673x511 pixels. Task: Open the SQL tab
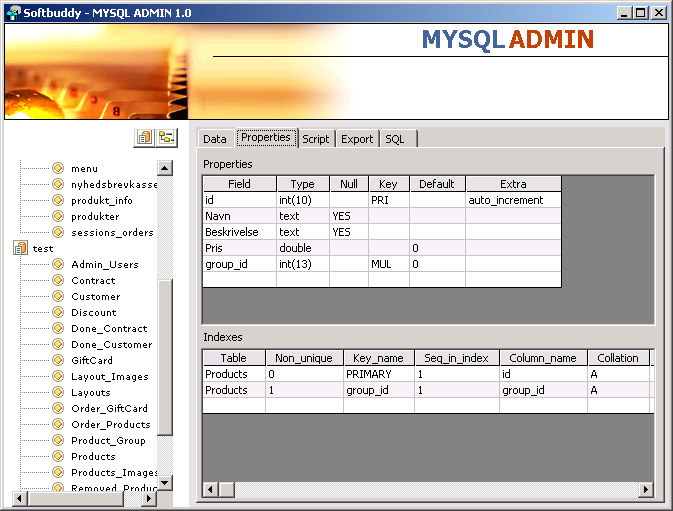[395, 139]
